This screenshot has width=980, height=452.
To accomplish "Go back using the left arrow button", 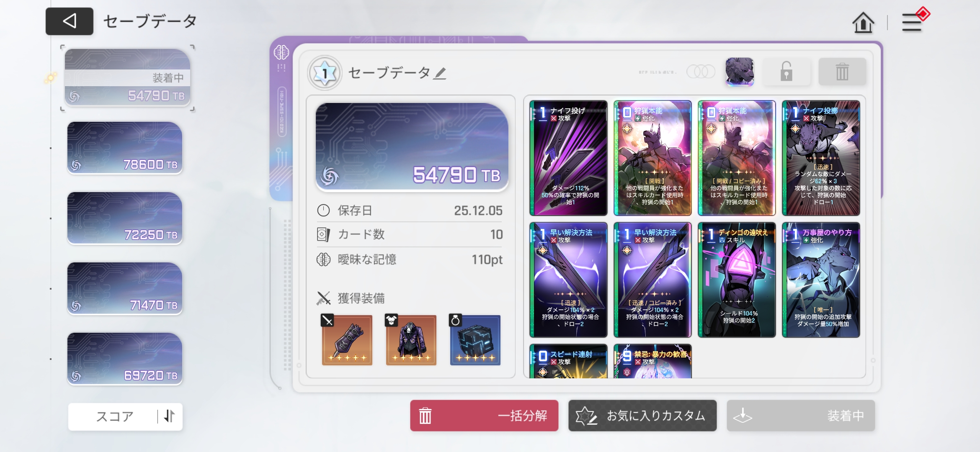I will [70, 21].
